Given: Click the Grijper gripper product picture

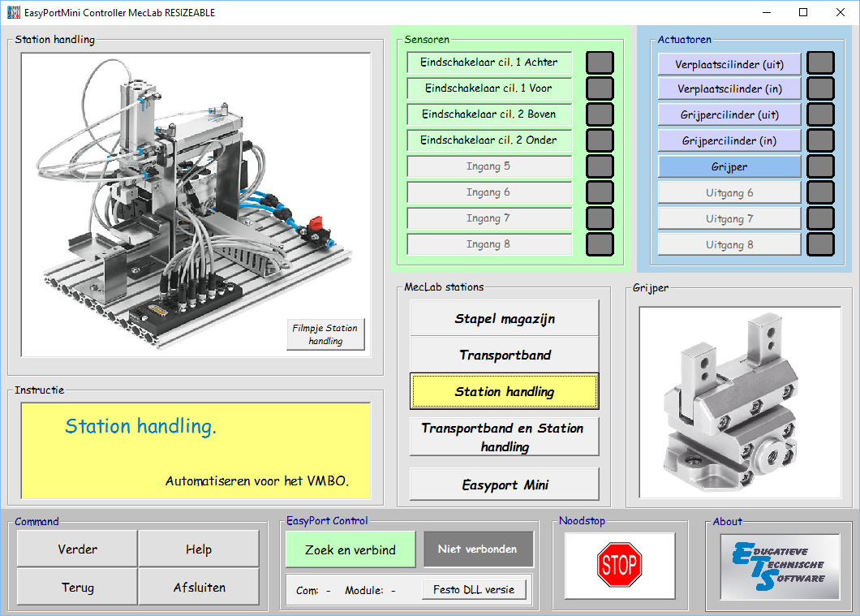Looking at the screenshot, I should (x=740, y=403).
